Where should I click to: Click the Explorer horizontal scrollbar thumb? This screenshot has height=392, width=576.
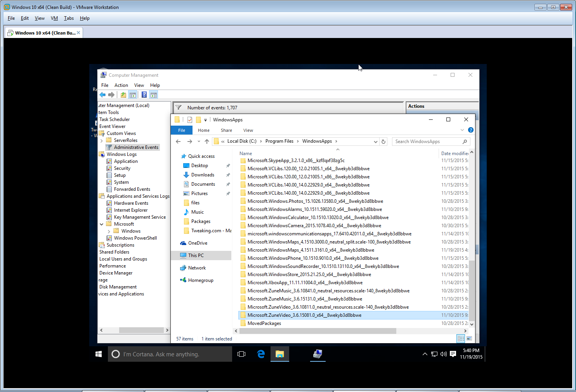[317, 331]
